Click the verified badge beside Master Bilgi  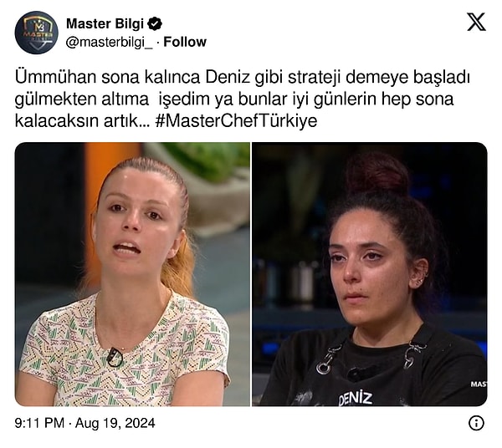click(156, 23)
